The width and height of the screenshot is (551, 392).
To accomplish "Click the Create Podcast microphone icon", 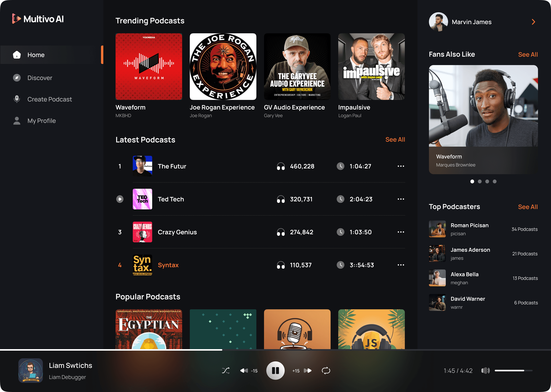I will pyautogui.click(x=17, y=99).
